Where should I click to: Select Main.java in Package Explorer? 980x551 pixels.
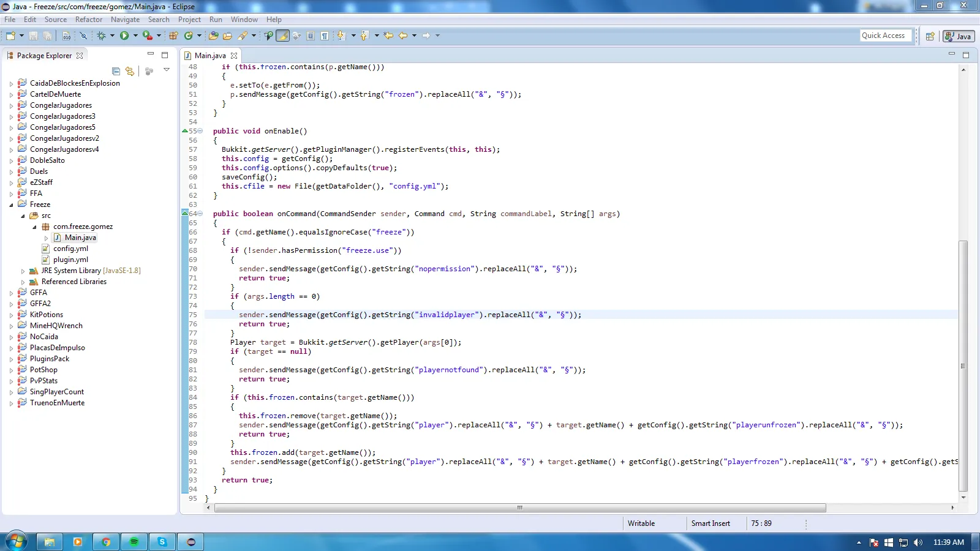pos(80,238)
